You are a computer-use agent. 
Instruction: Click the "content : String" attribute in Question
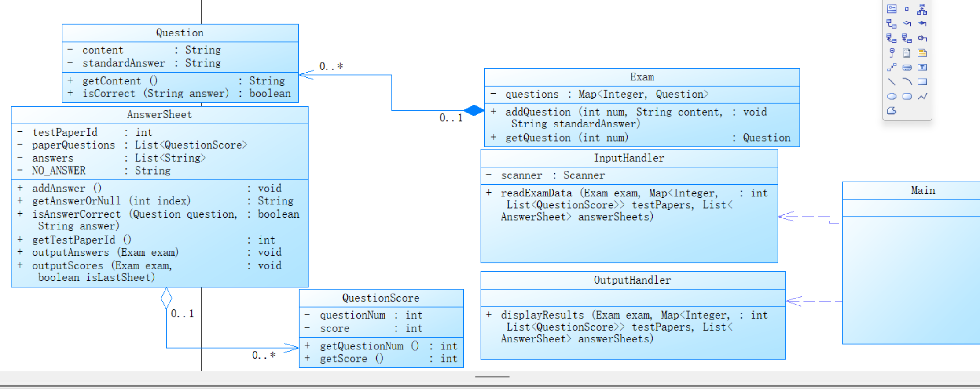click(x=144, y=50)
